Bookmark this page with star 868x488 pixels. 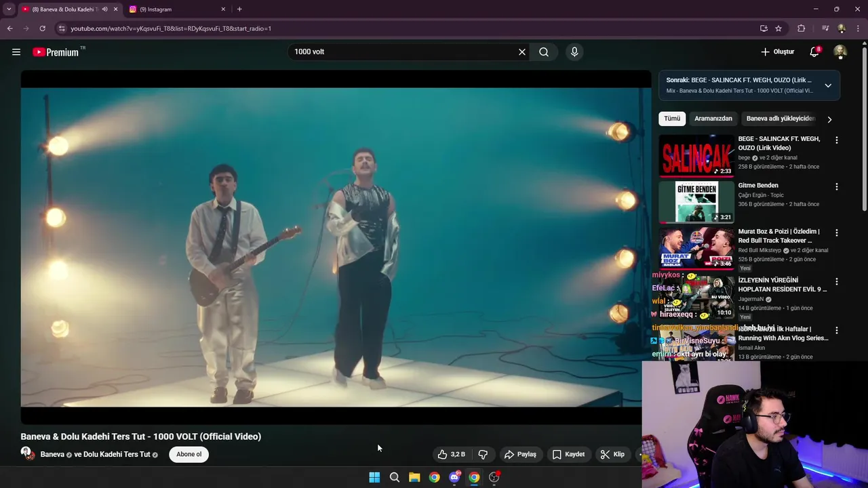click(x=778, y=28)
